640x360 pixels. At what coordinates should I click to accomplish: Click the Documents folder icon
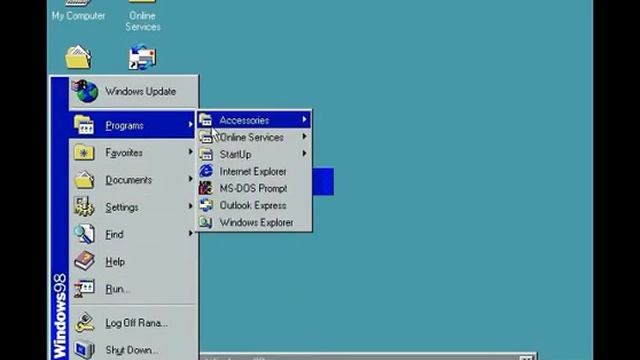tap(84, 180)
